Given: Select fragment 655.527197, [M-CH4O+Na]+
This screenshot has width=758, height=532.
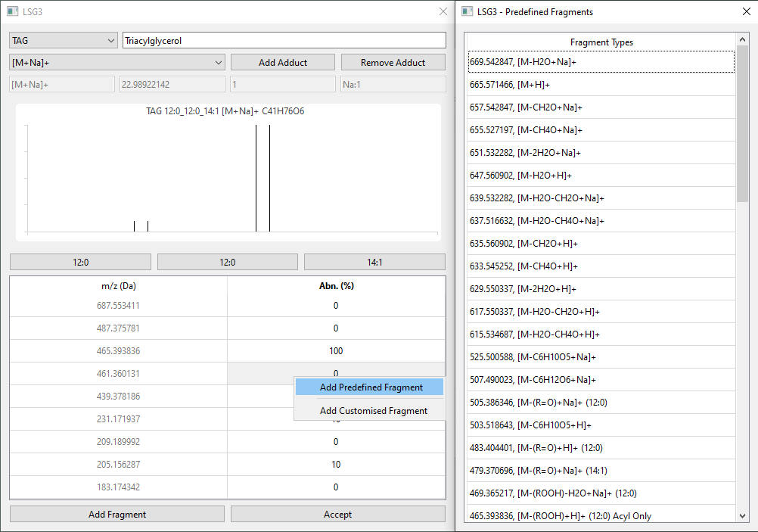Looking at the screenshot, I should click(601, 130).
